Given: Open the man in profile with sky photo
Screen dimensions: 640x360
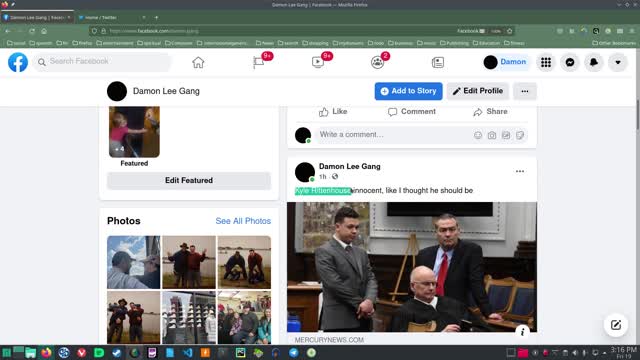Looking at the screenshot, I should (x=133, y=262).
